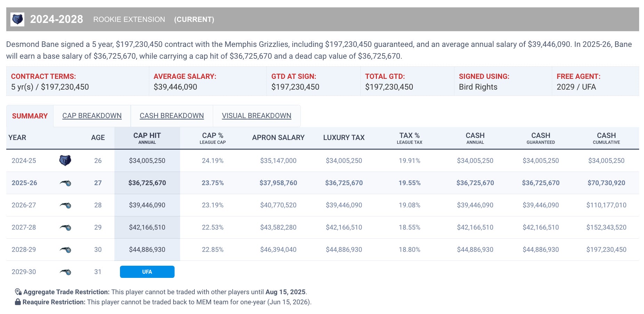
Task: Click the Luxury Tax column header
Action: click(344, 138)
